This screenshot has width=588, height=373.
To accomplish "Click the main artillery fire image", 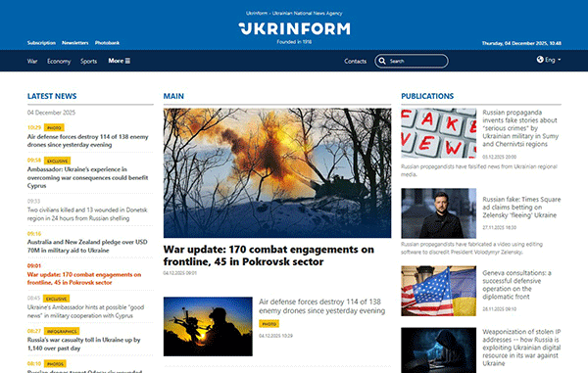I will click(x=277, y=173).
